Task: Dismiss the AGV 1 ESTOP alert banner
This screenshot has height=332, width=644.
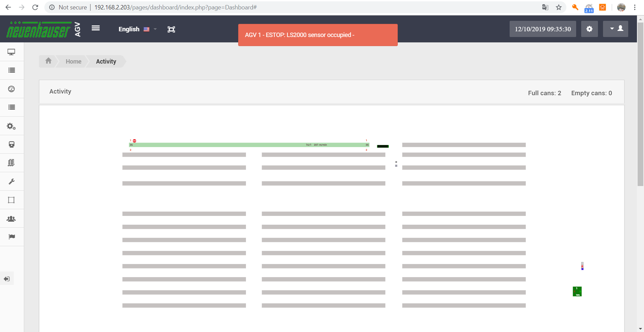Action: pos(317,35)
